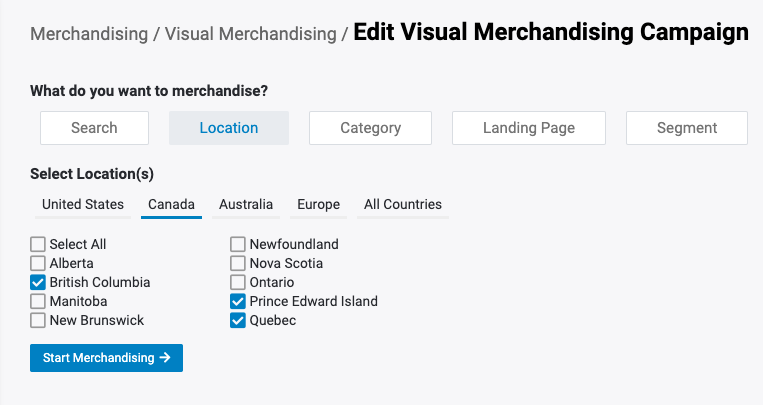This screenshot has height=405, width=763.
Task: Uncheck the Quebec checkbox
Action: point(238,320)
